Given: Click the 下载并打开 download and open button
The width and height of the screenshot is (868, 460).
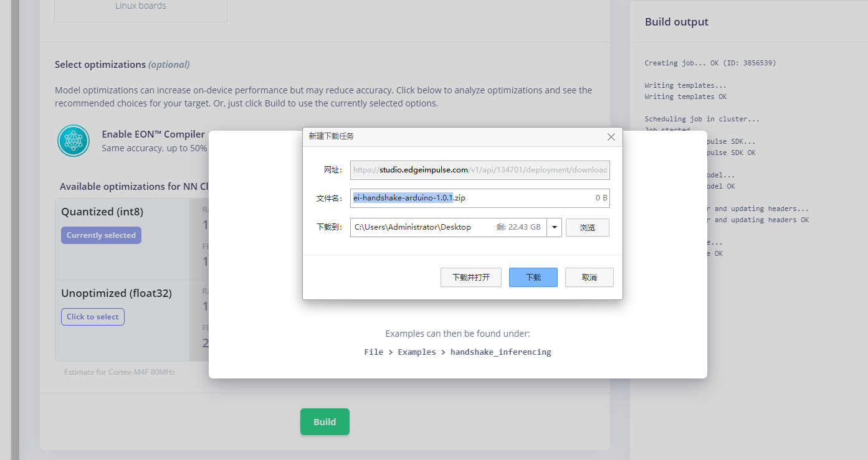Looking at the screenshot, I should point(471,278).
